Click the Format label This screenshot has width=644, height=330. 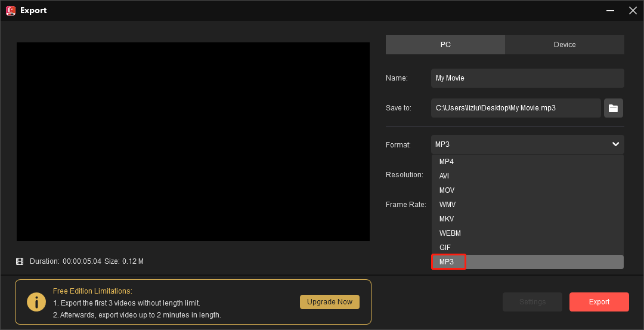398,145
